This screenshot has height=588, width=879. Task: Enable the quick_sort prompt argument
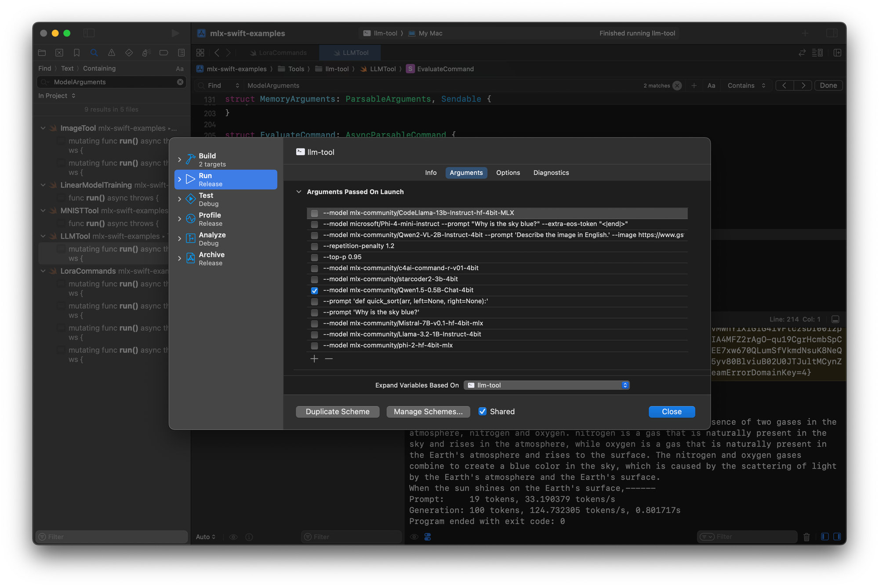[314, 301]
